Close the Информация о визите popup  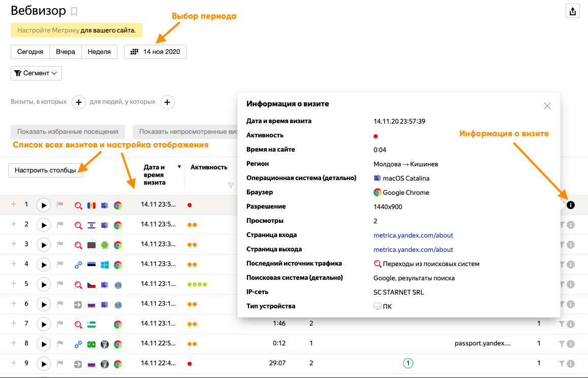tap(547, 106)
